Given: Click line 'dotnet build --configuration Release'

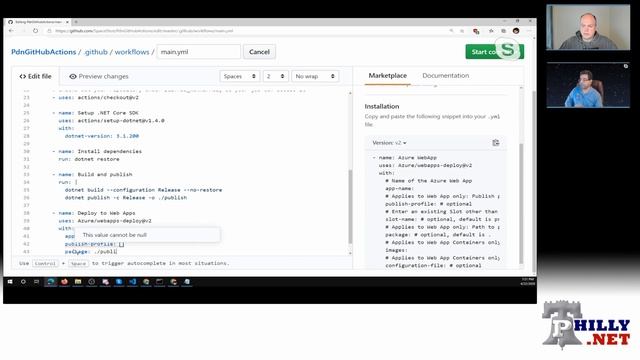Looking at the screenshot, I should (x=143, y=190).
